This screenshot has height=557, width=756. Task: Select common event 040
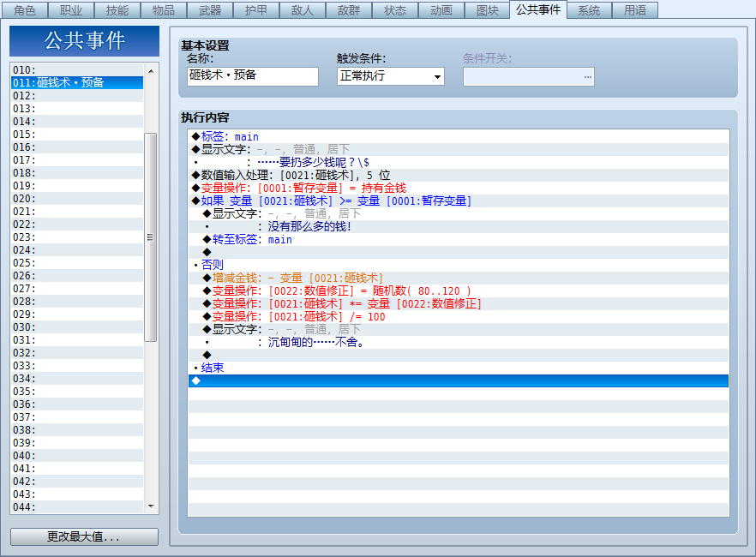point(77,455)
